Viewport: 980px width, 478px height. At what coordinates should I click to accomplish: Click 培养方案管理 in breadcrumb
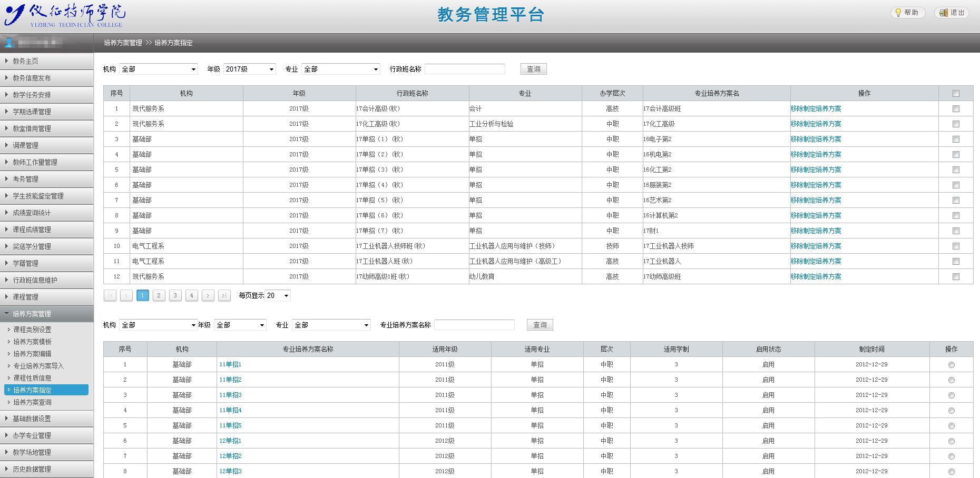[123, 43]
